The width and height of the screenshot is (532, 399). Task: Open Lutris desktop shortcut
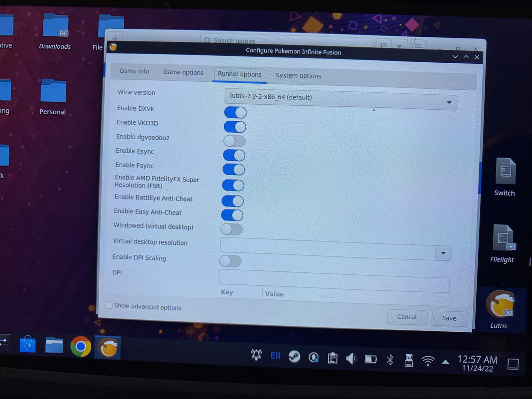tap(500, 309)
